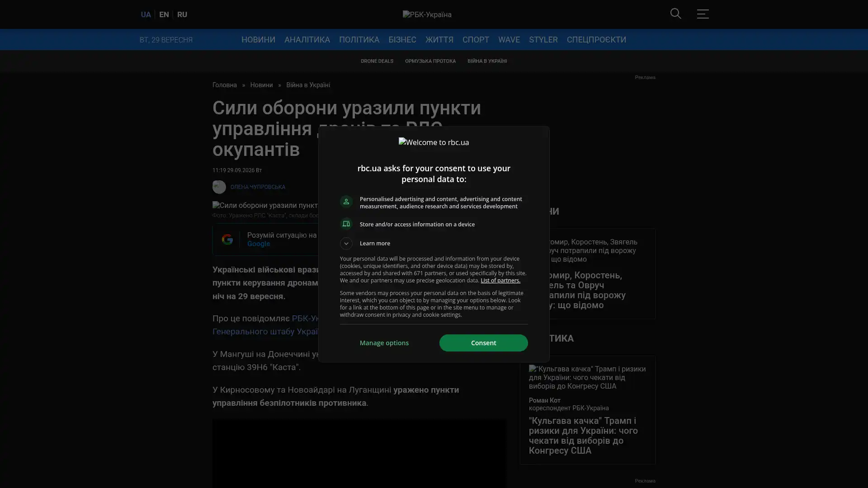The height and width of the screenshot is (488, 868).
Task: Open the DRONE DEALS topic
Action: point(377,61)
